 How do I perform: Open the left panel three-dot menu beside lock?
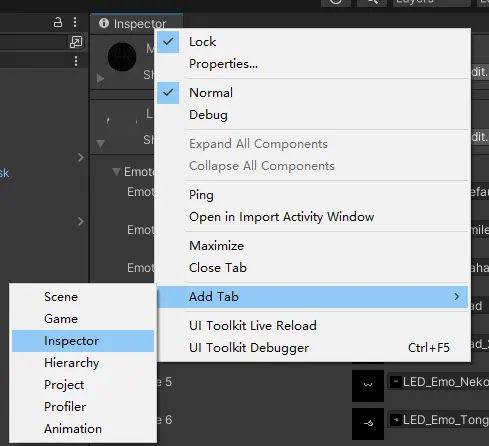(x=75, y=22)
